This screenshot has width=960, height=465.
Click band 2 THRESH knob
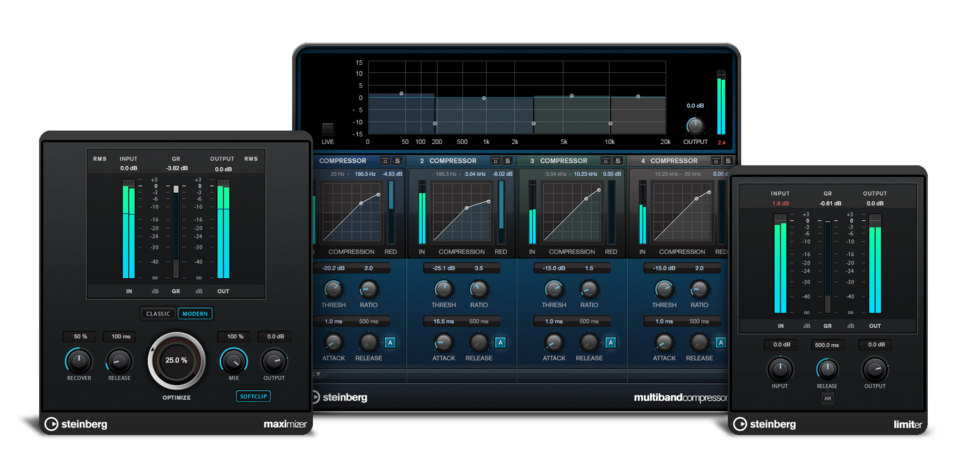444,289
